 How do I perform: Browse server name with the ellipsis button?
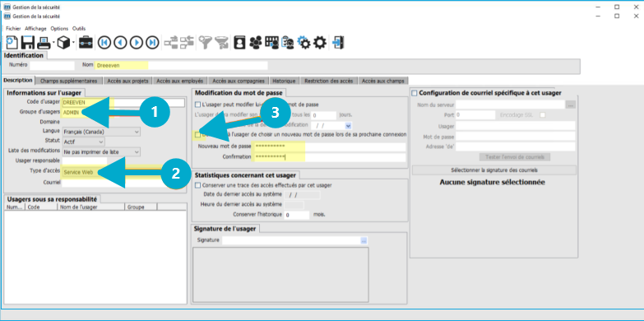[571, 105]
